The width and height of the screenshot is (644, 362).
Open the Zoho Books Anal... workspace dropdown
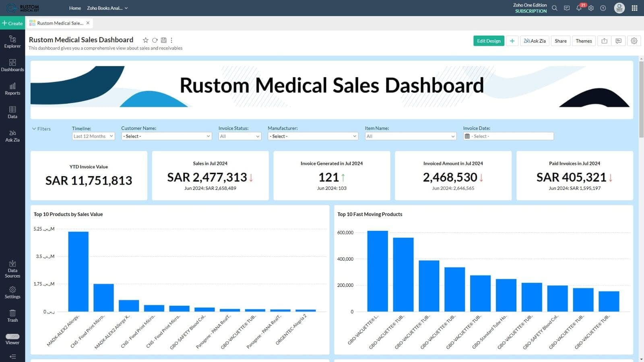(107, 8)
